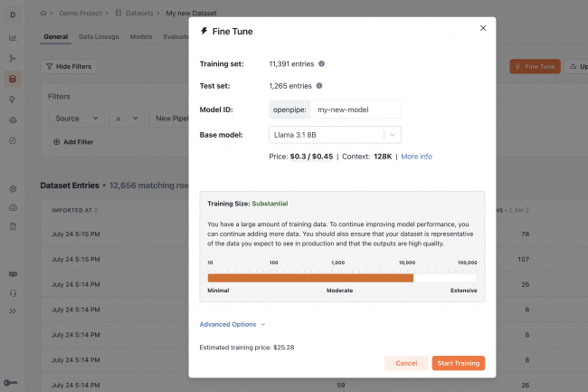This screenshot has height=392, width=588.
Task: Open the support headset icon in sidebar
Action: 13,293
